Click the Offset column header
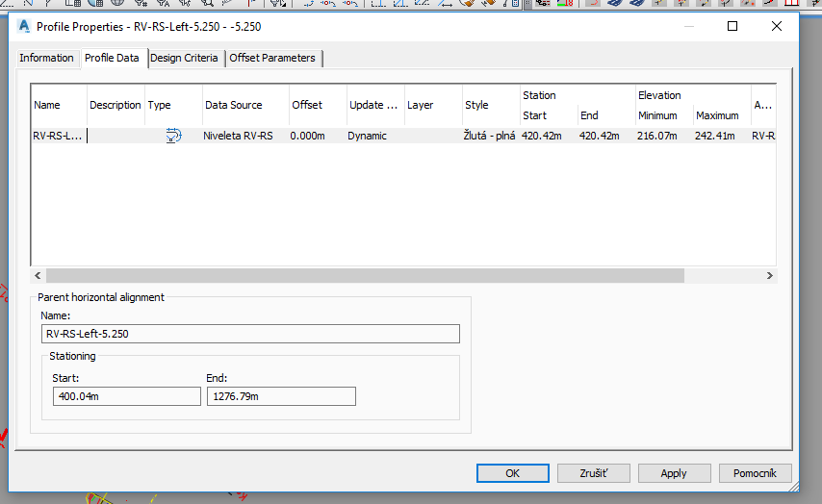The height and width of the screenshot is (504, 822). coord(318,105)
